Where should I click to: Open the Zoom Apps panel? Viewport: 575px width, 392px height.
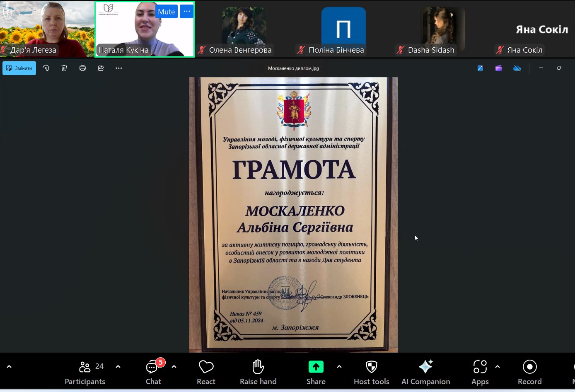pyautogui.click(x=480, y=373)
